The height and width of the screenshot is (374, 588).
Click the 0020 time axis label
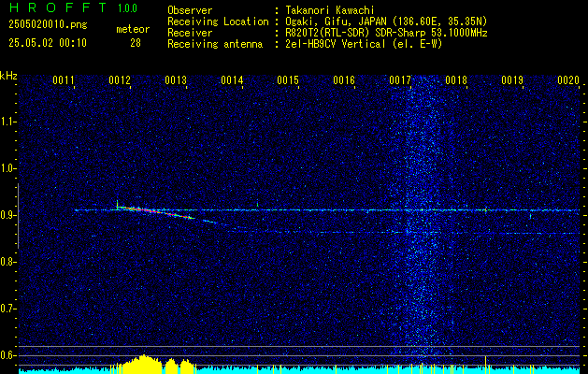(x=568, y=79)
